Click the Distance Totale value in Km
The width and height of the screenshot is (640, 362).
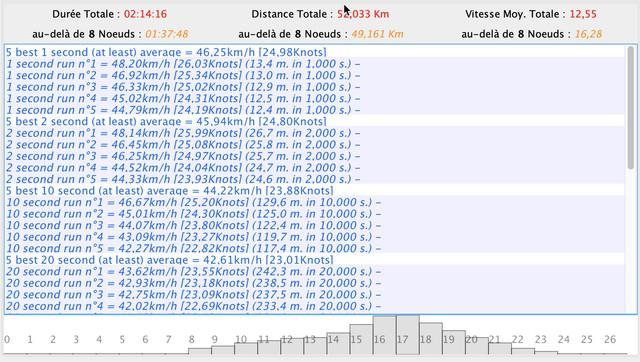coord(363,14)
